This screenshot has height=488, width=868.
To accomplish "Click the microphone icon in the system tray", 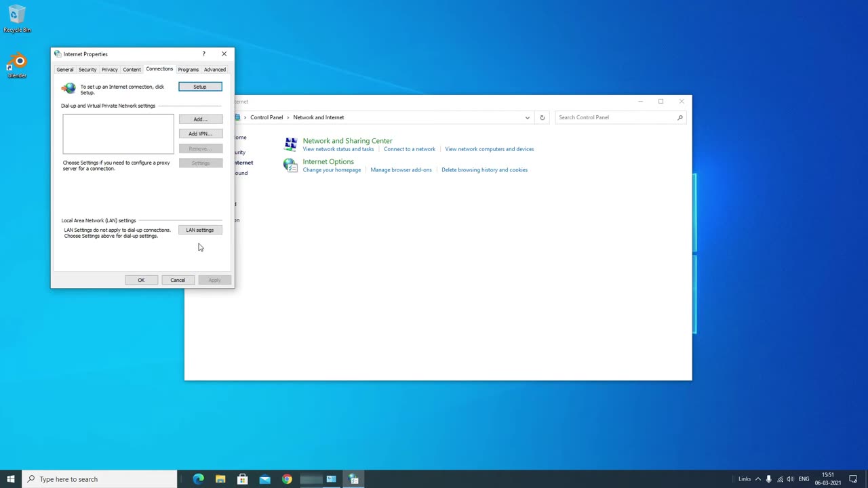I will 768,479.
